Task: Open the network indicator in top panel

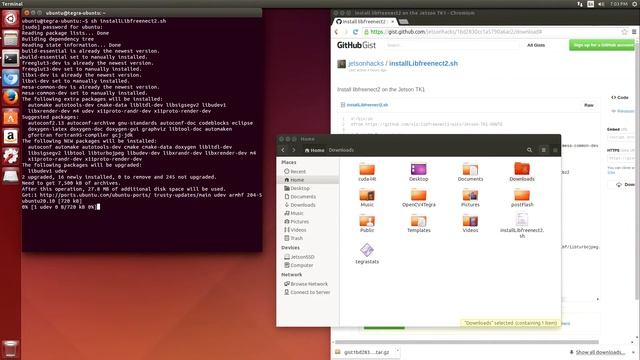Action: (580, 4)
